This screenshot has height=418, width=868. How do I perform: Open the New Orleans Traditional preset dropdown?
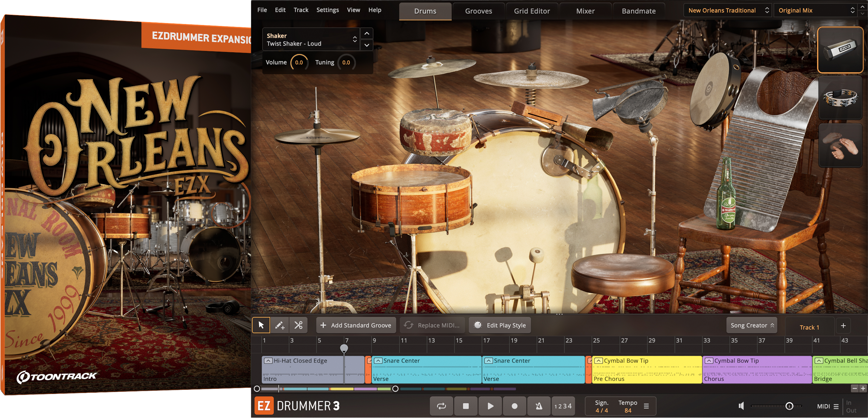[726, 10]
